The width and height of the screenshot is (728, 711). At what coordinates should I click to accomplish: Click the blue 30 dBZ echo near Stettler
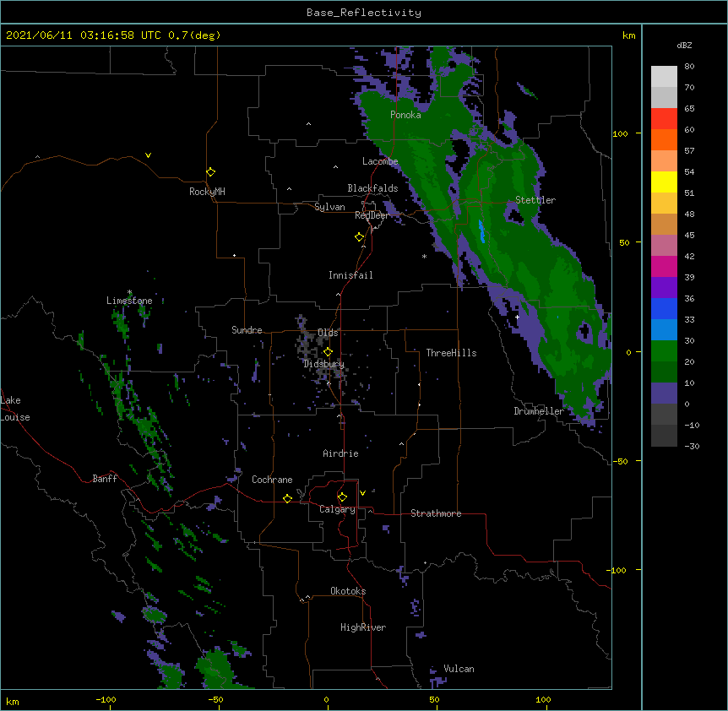point(482,231)
